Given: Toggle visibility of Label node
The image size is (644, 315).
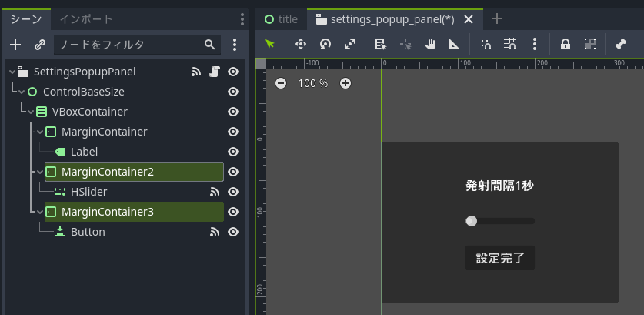Looking at the screenshot, I should tap(233, 152).
